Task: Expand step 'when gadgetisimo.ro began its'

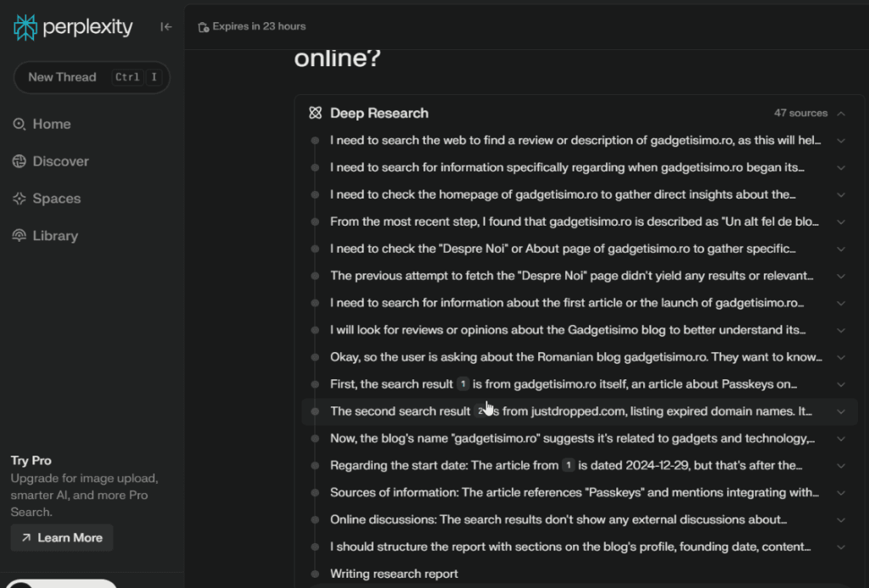Action: [841, 168]
